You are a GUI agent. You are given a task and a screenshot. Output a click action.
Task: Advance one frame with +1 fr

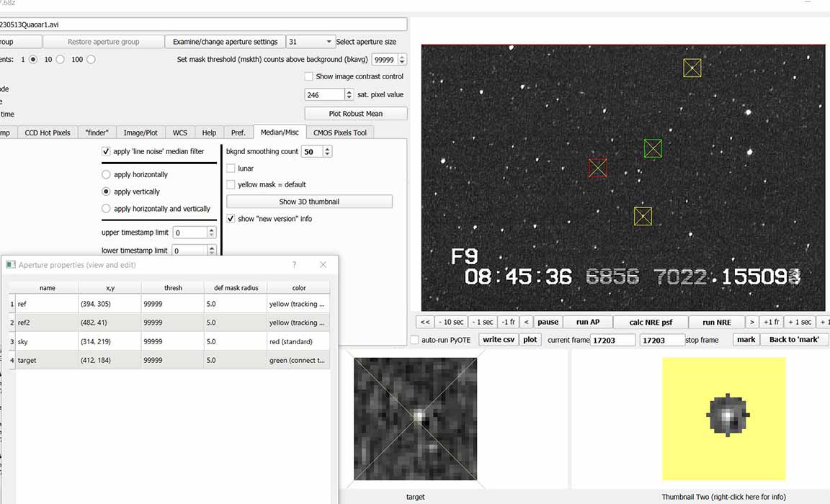click(771, 322)
